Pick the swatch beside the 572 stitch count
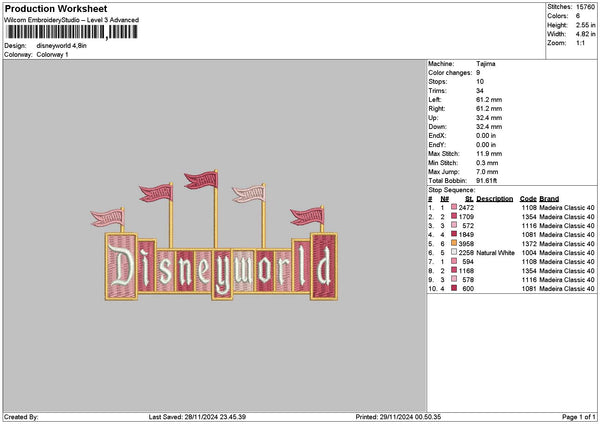The image size is (600, 424). pyautogui.click(x=454, y=225)
